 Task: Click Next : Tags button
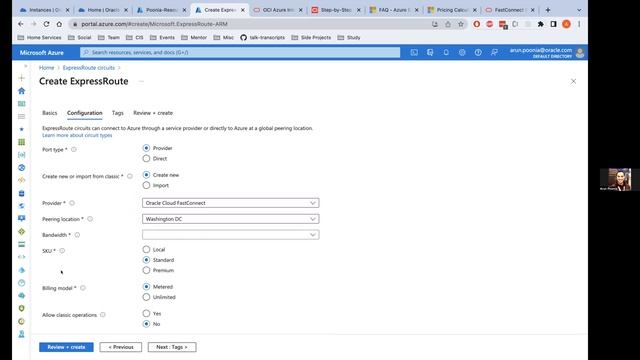pos(172,347)
